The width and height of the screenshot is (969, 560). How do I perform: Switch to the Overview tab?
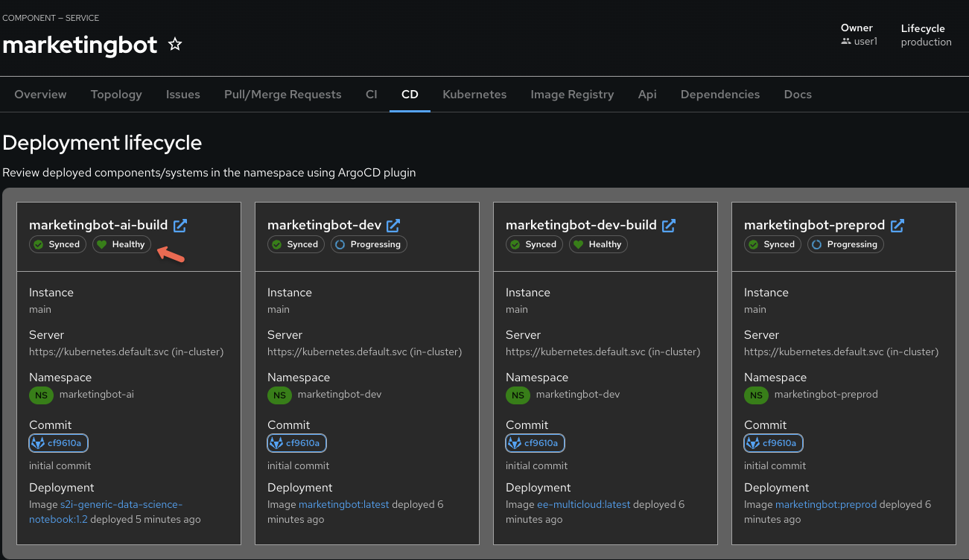pos(40,95)
